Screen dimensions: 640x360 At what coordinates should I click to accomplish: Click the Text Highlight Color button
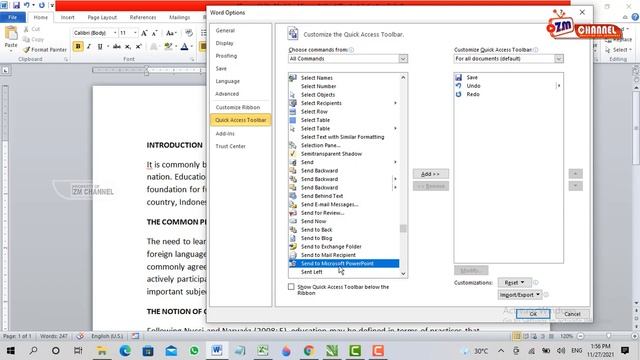coord(168,47)
